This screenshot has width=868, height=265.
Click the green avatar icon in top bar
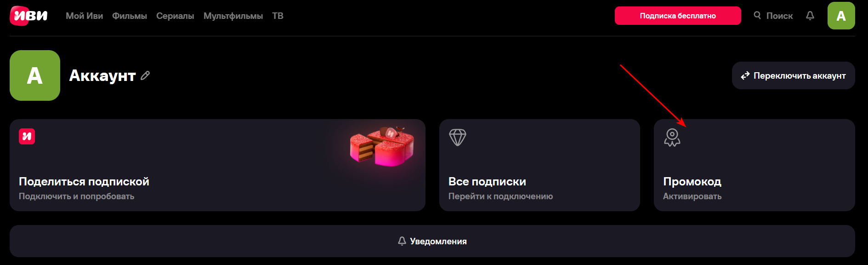coord(841,16)
